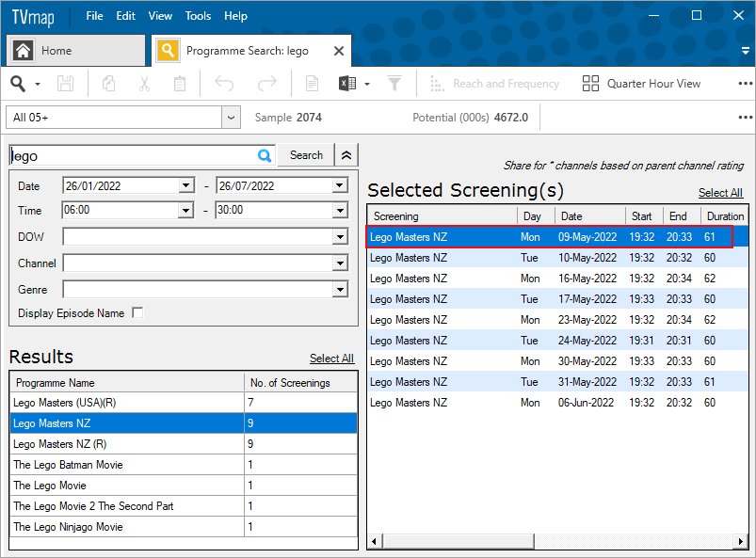Click the filter funnel toolbar icon
756x558 pixels.
click(394, 84)
